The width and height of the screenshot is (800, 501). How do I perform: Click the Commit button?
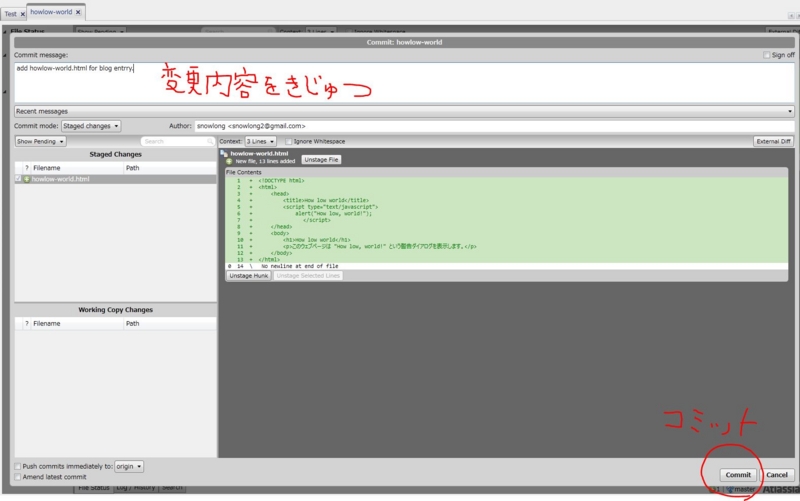(x=738, y=475)
